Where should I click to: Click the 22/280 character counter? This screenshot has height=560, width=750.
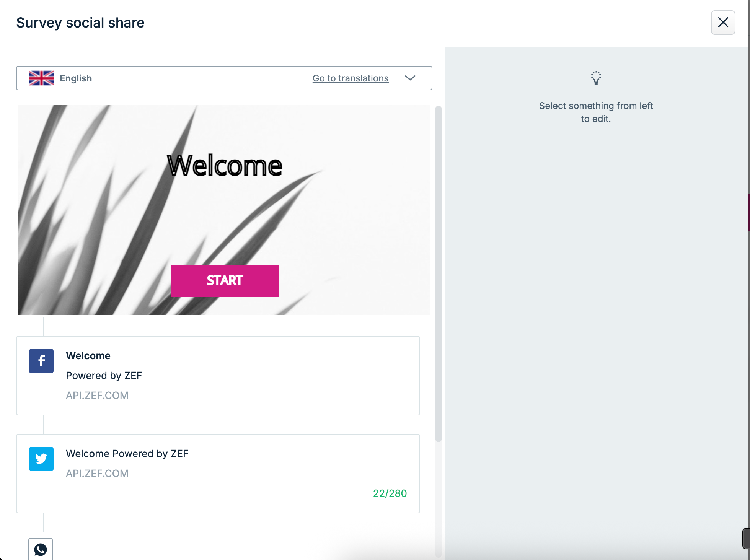tap(390, 493)
